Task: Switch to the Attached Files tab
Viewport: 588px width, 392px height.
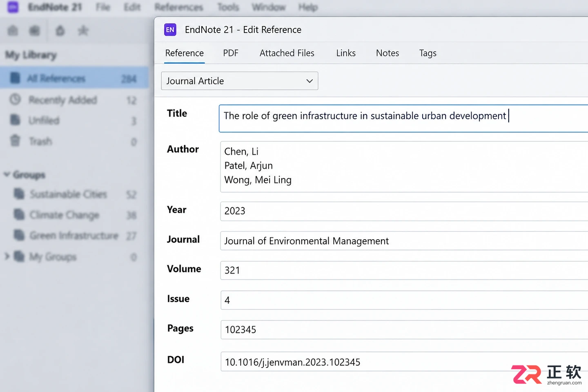Action: (287, 53)
